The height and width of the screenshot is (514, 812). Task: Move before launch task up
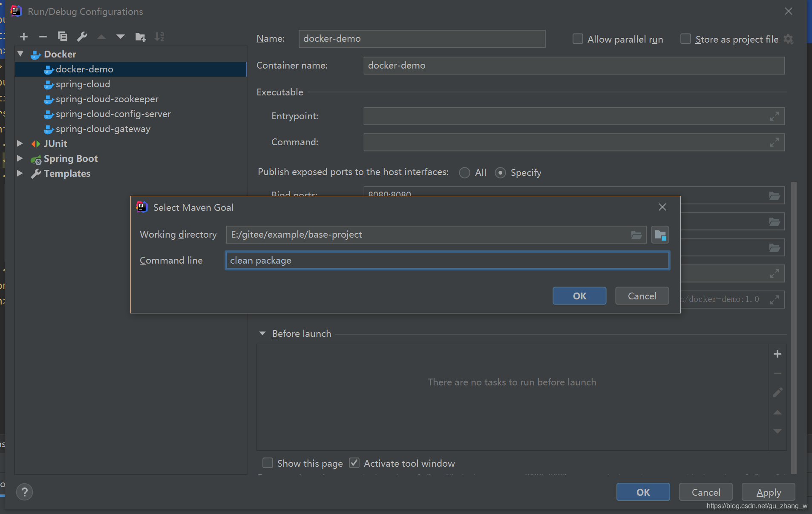pyautogui.click(x=777, y=412)
